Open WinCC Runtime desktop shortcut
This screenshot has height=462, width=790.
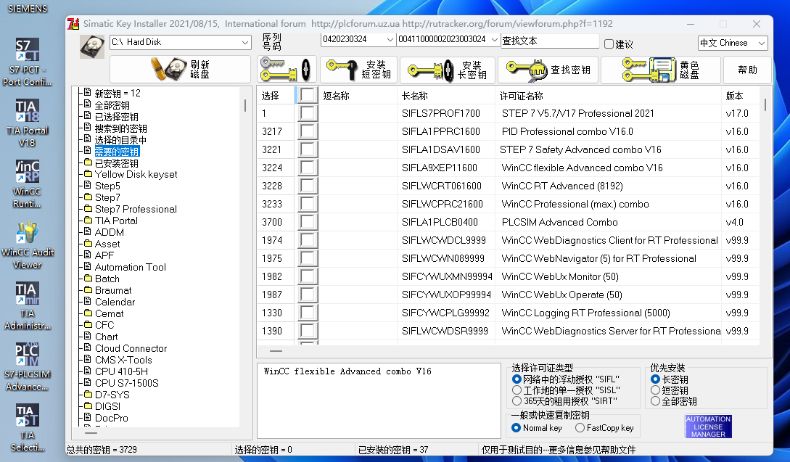[x=27, y=184]
